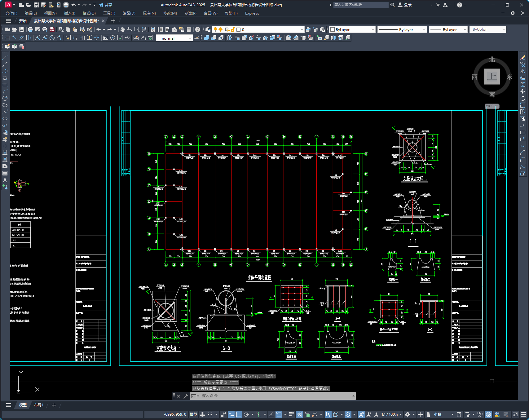
Task: Open the 标注(N) menu
Action: [149, 13]
